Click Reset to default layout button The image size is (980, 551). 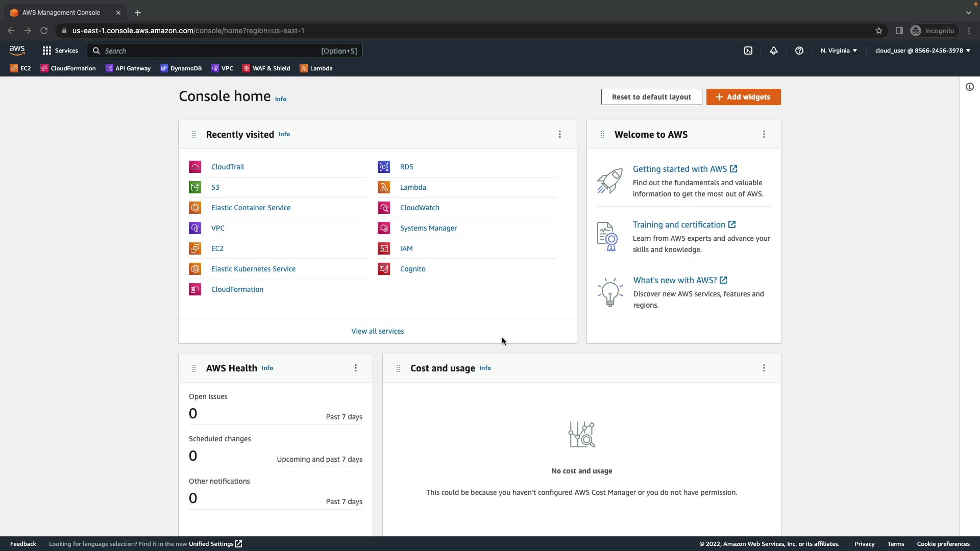coord(651,97)
